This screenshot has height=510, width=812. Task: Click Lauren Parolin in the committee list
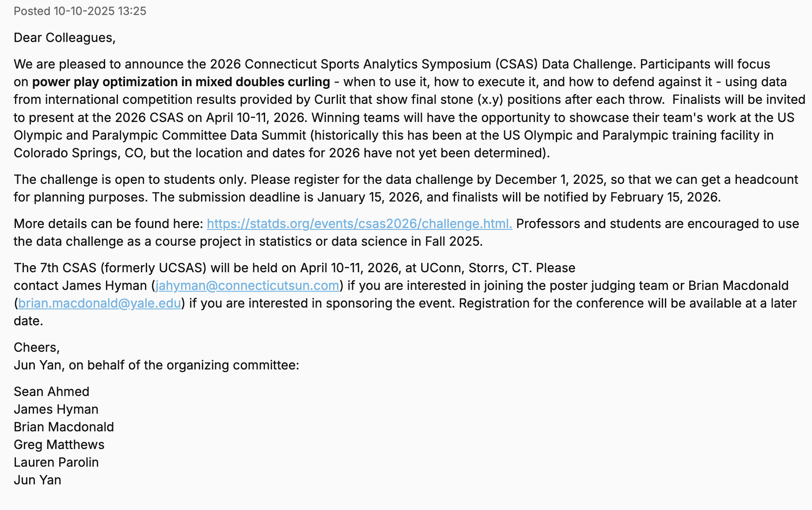(x=56, y=462)
